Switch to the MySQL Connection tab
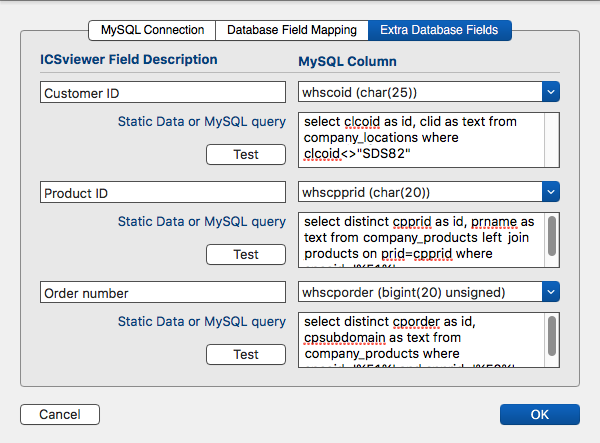This screenshot has width=600, height=443. click(152, 30)
